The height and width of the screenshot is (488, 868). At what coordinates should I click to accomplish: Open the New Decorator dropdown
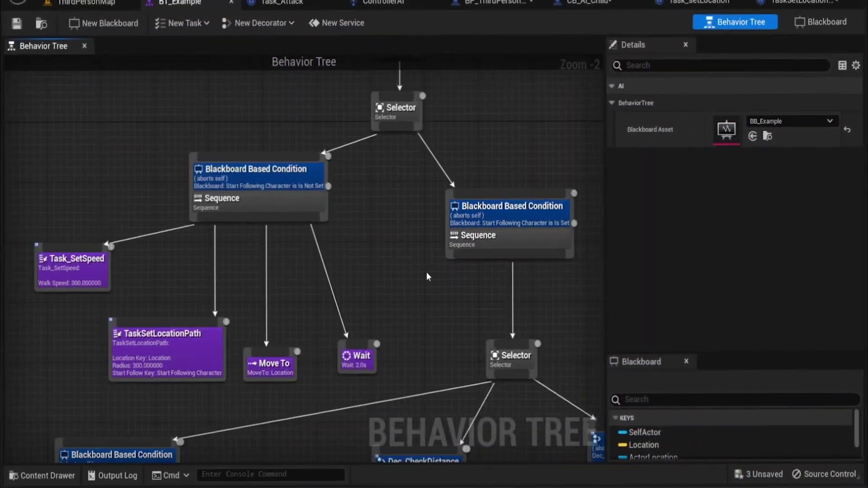(258, 23)
